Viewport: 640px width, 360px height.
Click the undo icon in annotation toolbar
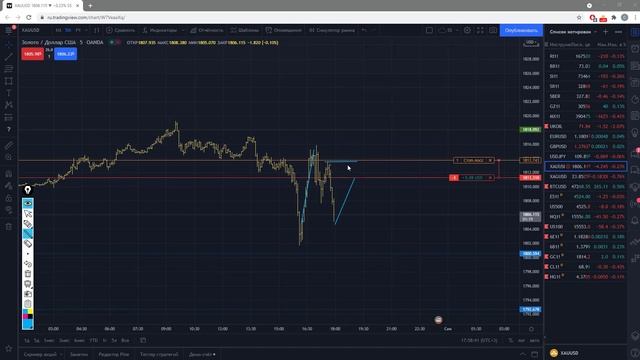click(x=28, y=264)
